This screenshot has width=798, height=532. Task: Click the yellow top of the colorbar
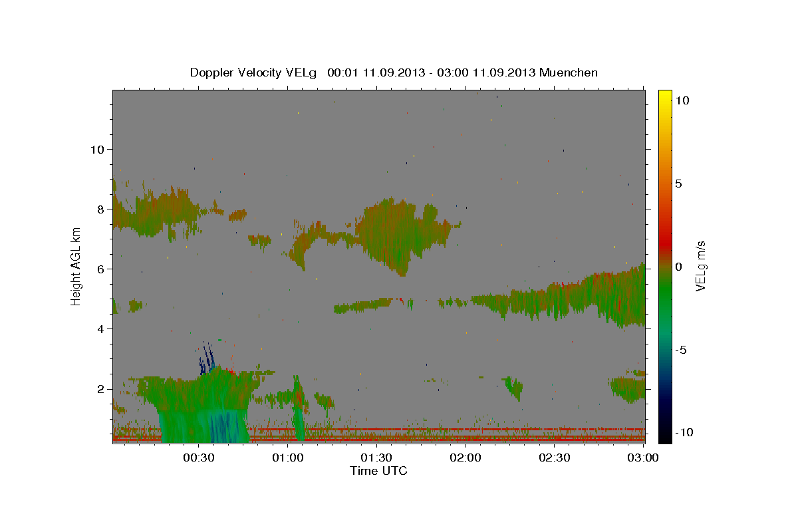tap(664, 96)
